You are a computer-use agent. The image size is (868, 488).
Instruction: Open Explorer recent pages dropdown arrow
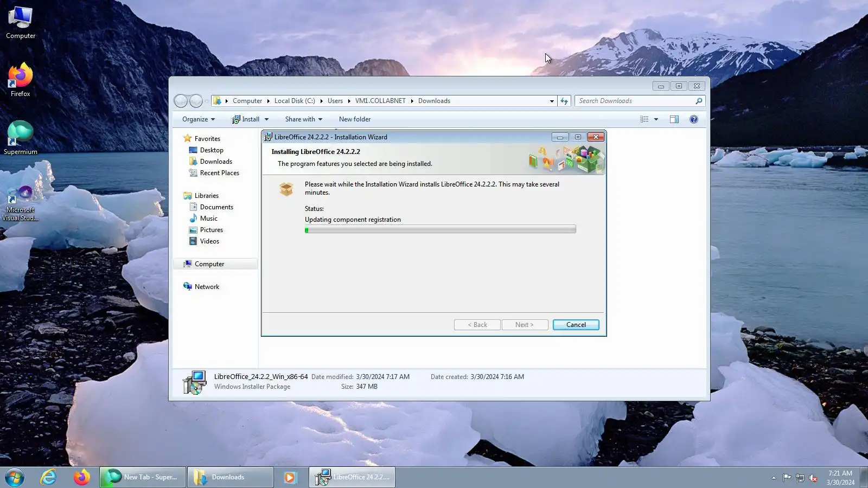pos(207,101)
